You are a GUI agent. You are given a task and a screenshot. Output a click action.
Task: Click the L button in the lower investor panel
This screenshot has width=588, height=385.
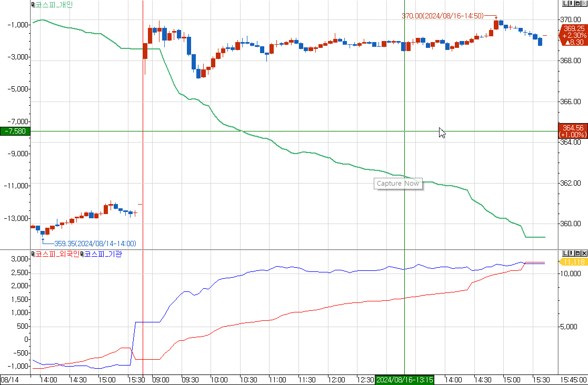click(x=565, y=254)
